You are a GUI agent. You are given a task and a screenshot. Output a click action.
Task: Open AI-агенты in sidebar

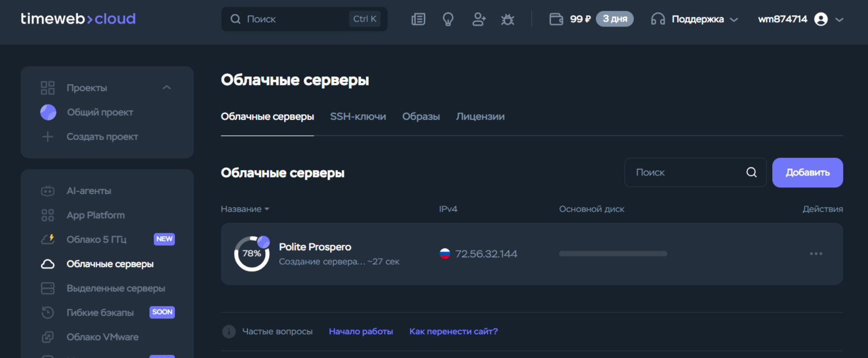89,191
